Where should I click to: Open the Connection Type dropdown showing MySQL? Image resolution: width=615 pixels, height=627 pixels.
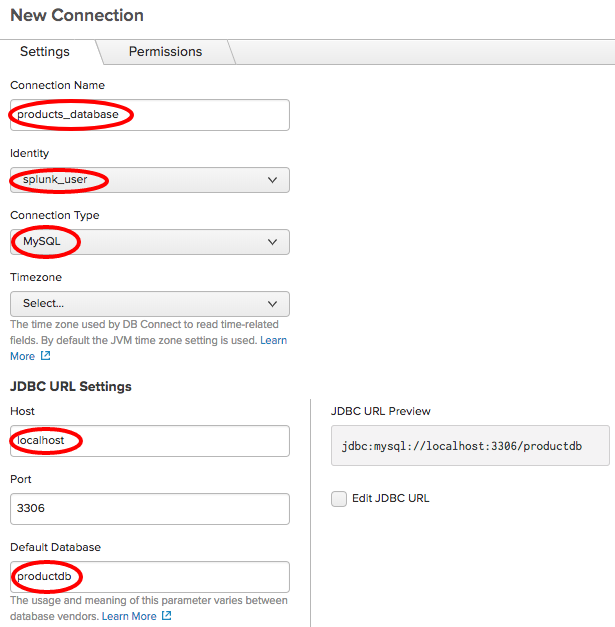pos(150,242)
